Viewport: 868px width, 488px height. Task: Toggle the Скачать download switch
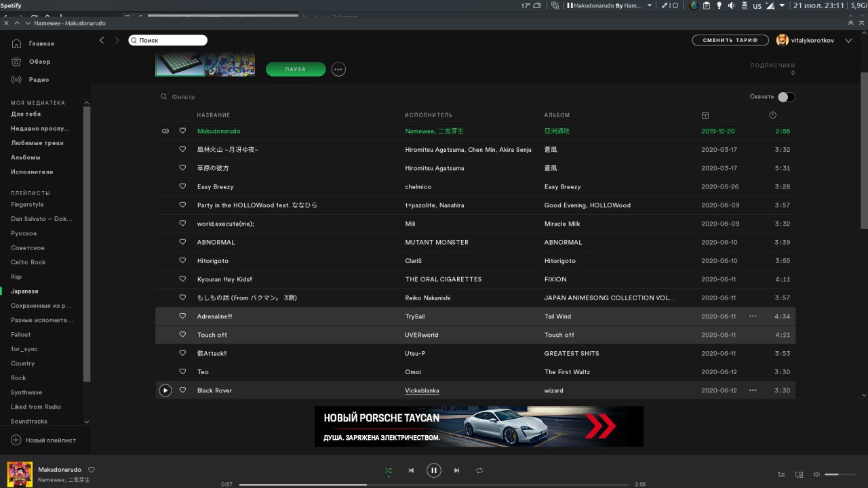[x=786, y=97]
